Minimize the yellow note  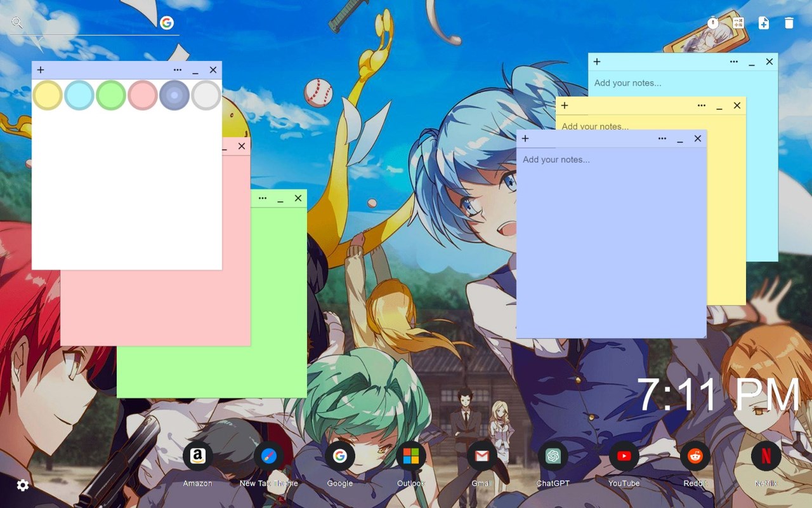point(719,107)
